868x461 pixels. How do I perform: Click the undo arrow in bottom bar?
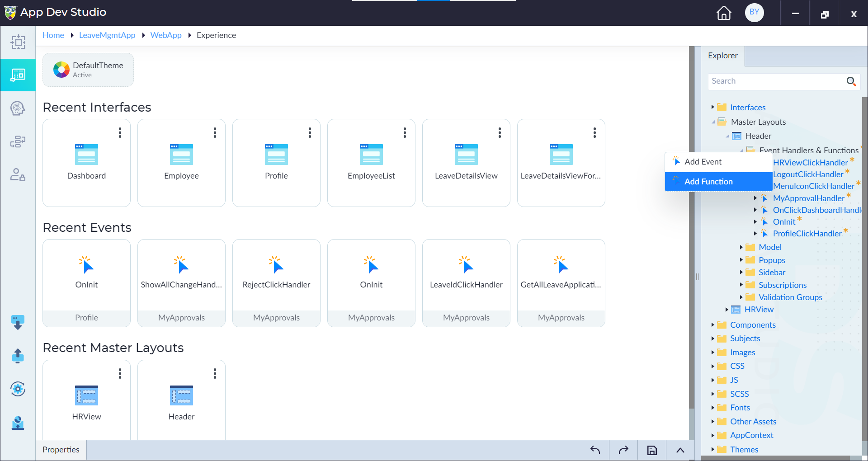[595, 450]
